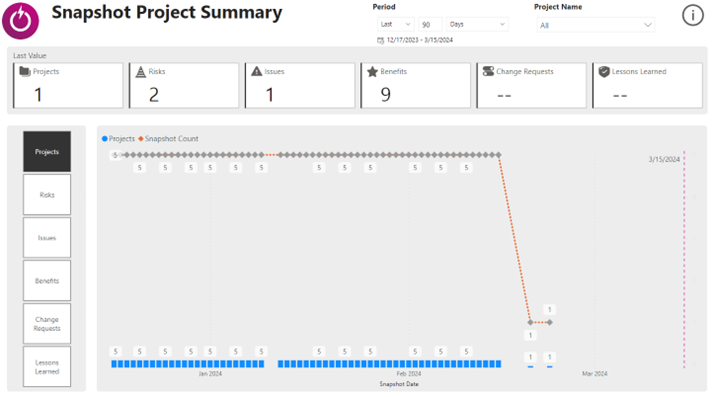Click the 'Jan 2024' axis label
This screenshot has height=397, width=713.
point(210,374)
